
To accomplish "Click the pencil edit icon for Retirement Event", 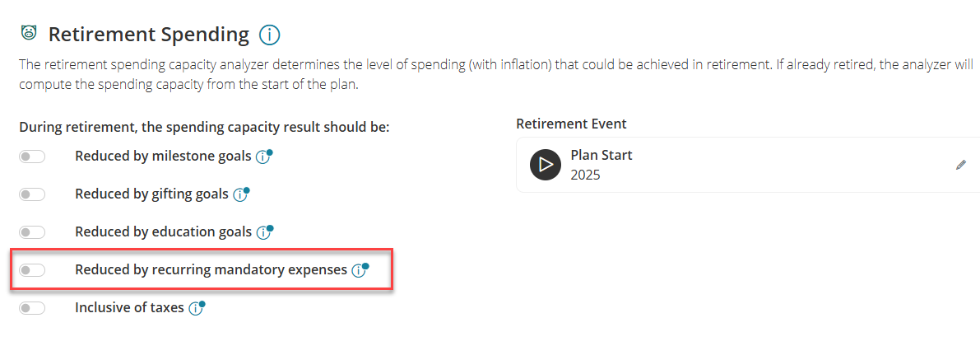I will (961, 166).
